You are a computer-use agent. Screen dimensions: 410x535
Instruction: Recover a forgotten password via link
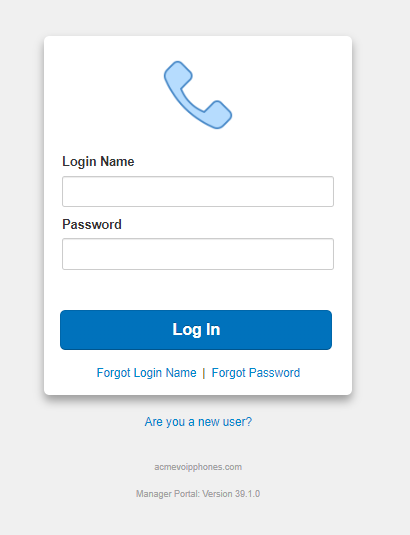256,373
